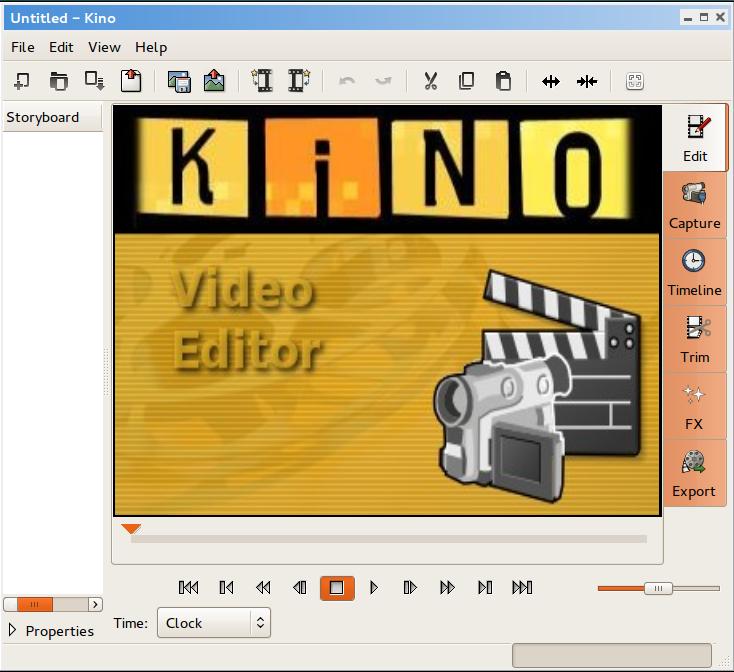The height and width of the screenshot is (672, 734).
Task: Click the orange scrub bar position marker
Action: pos(131,529)
